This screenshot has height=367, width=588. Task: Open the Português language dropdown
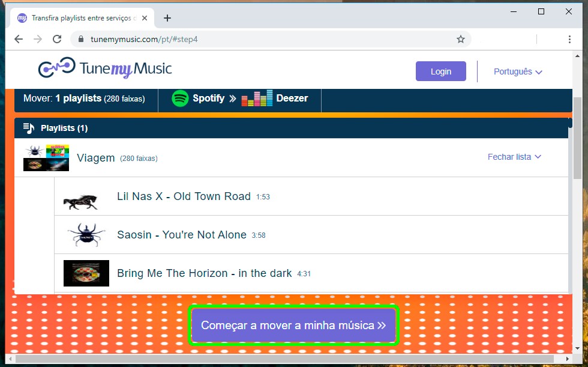(x=517, y=71)
